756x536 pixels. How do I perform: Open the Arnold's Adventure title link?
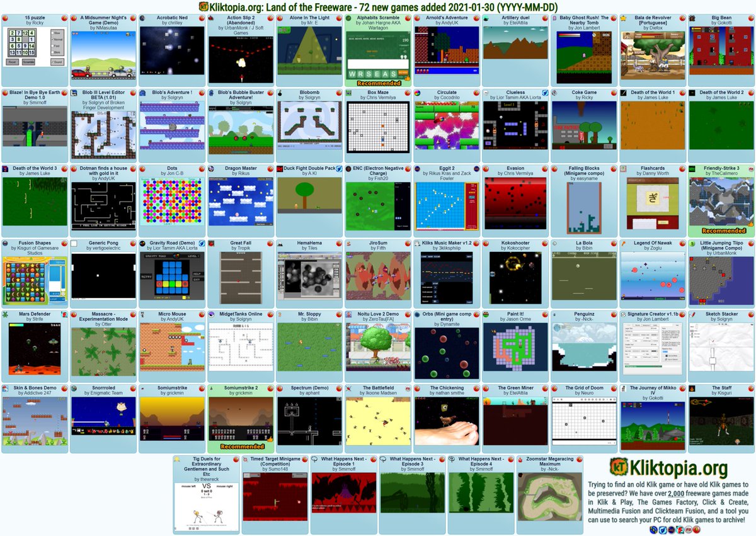pyautogui.click(x=447, y=18)
